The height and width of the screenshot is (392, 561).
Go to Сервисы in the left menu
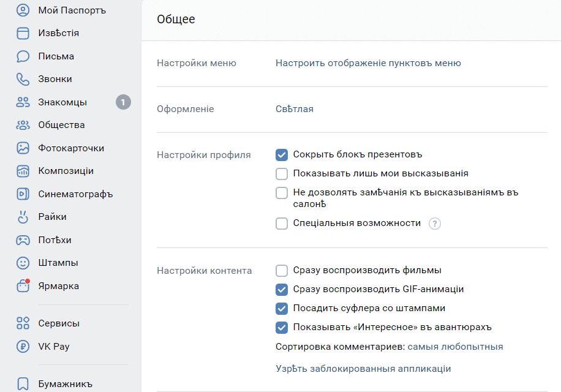59,323
